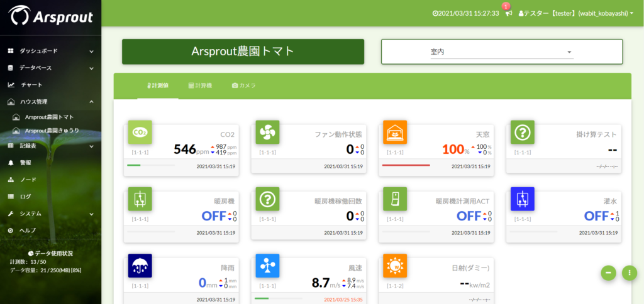Open the テスター user account dropdown
This screenshot has height=304, width=644.
576,14
